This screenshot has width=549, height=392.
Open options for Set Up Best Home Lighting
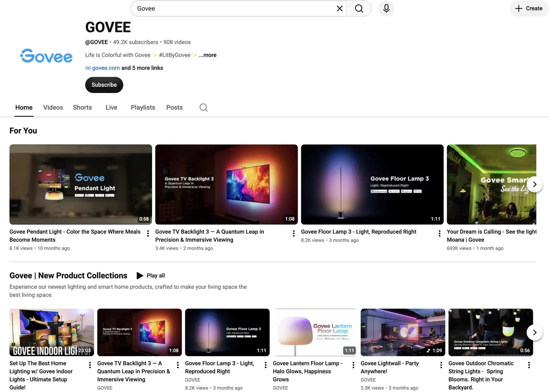pyautogui.click(x=90, y=365)
